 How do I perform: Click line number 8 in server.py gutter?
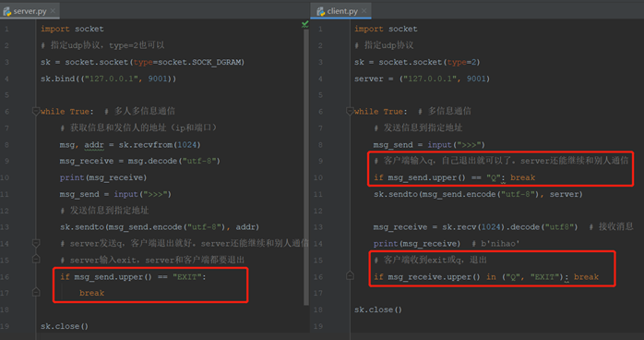pyautogui.click(x=6, y=145)
